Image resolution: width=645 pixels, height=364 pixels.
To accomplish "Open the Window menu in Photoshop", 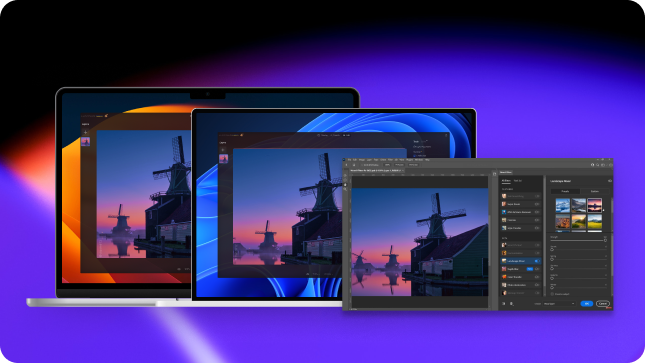I will 419,160.
